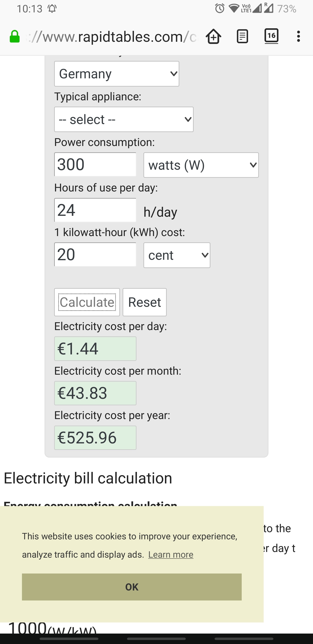Screen dimensions: 313x644
Task: Expand the Typical appliance select dropdown
Action: click(124, 119)
